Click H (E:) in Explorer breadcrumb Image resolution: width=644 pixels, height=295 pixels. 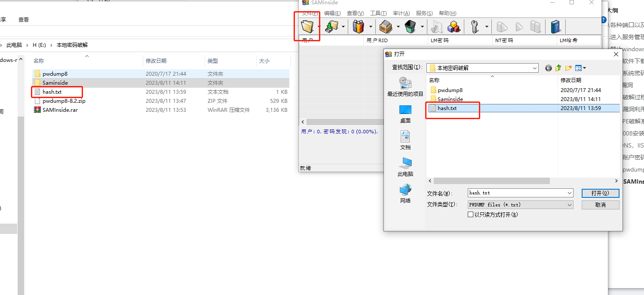coord(39,45)
